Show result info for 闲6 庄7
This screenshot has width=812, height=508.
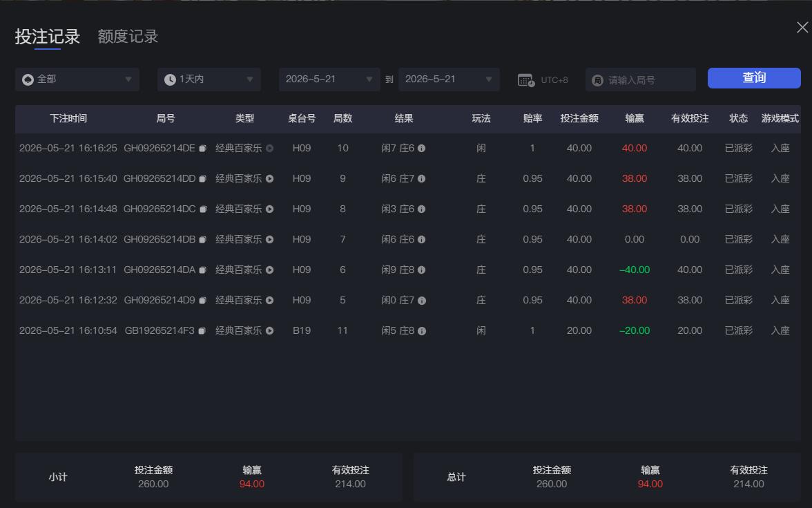tap(421, 179)
